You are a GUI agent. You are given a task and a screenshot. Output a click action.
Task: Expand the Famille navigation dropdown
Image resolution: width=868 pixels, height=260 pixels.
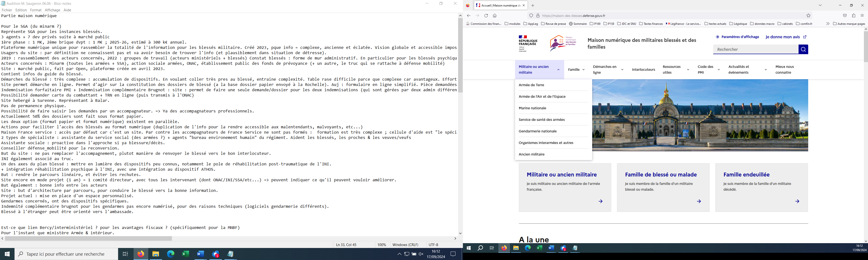(576, 70)
